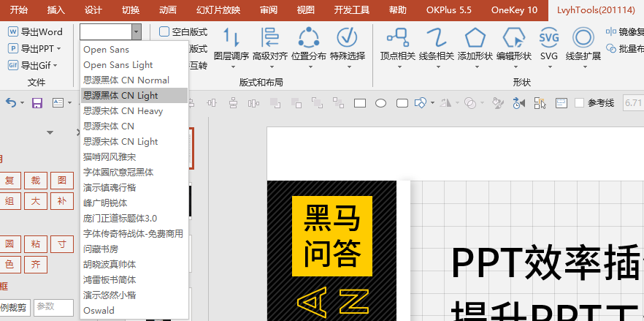This screenshot has width=644, height=321.
Task: Click the 顶点相关 vertex tools icon
Action: (397, 38)
